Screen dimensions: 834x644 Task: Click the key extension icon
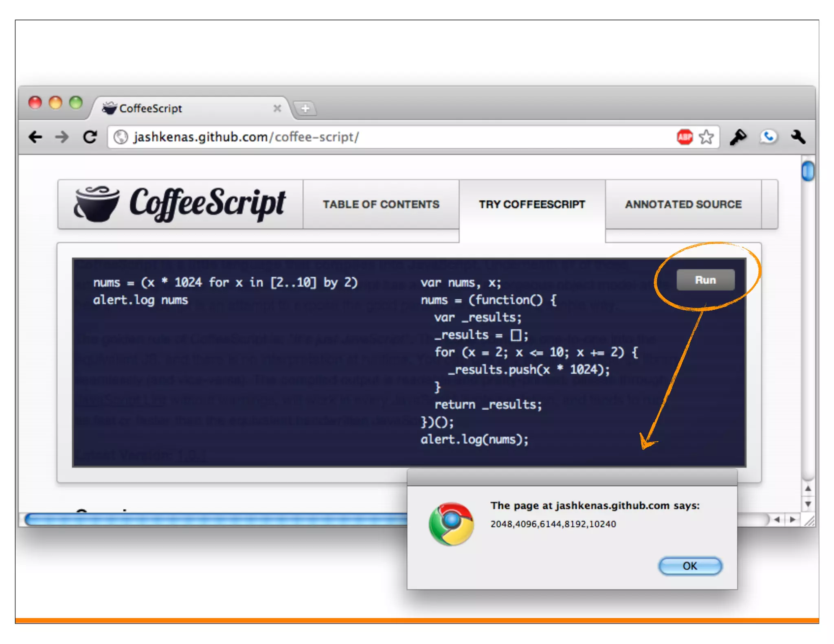coord(738,137)
